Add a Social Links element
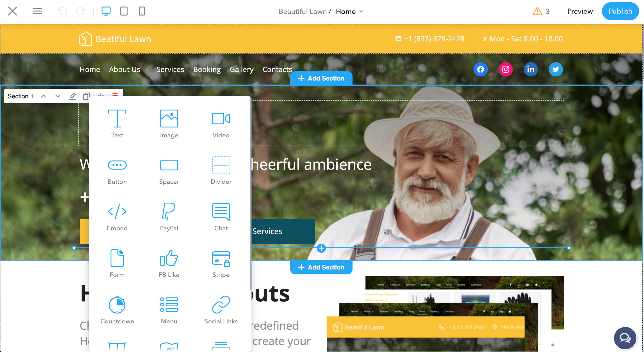644x352 pixels. tap(221, 310)
